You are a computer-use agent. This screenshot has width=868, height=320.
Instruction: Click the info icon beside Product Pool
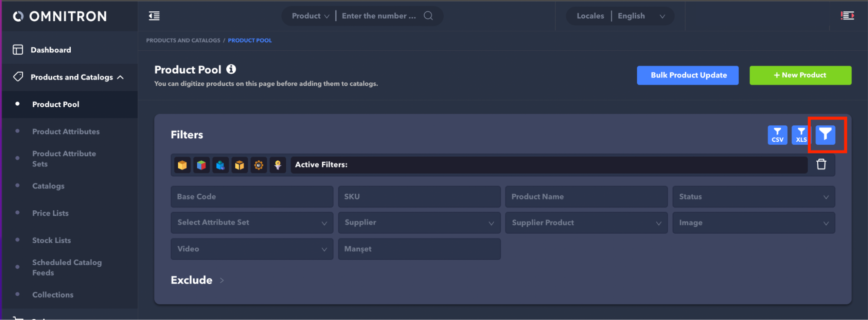(231, 69)
